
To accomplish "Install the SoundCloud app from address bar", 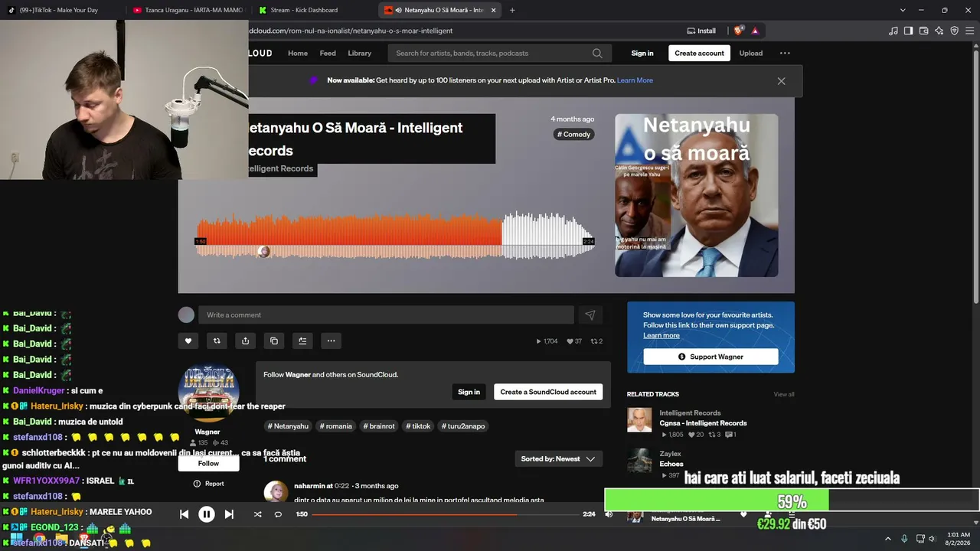I will pos(701,31).
